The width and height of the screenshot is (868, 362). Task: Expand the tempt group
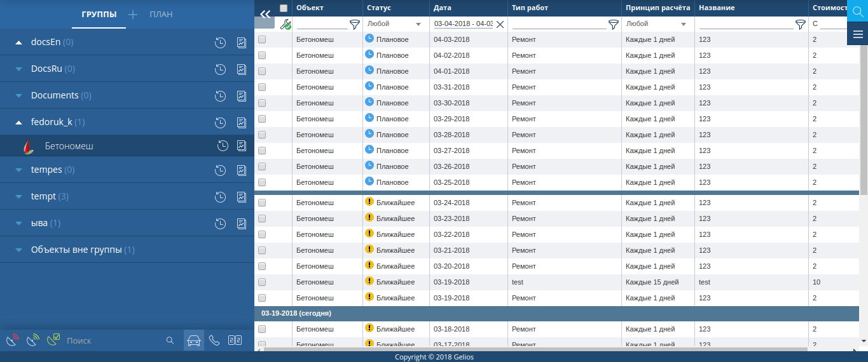(18, 197)
